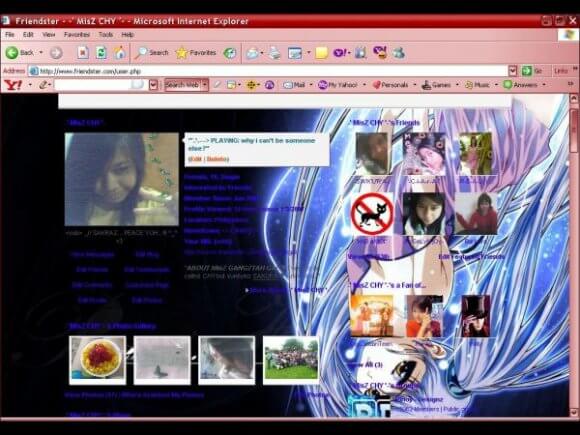Expand the Yahoo logo menu arrow
The height and width of the screenshot is (435, 580).
click(x=30, y=85)
